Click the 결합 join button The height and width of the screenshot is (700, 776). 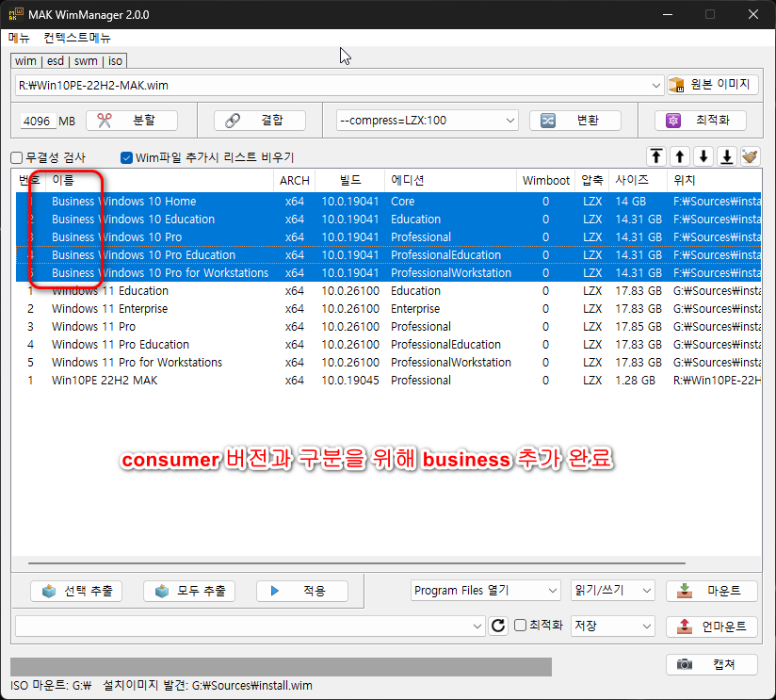pos(260,121)
